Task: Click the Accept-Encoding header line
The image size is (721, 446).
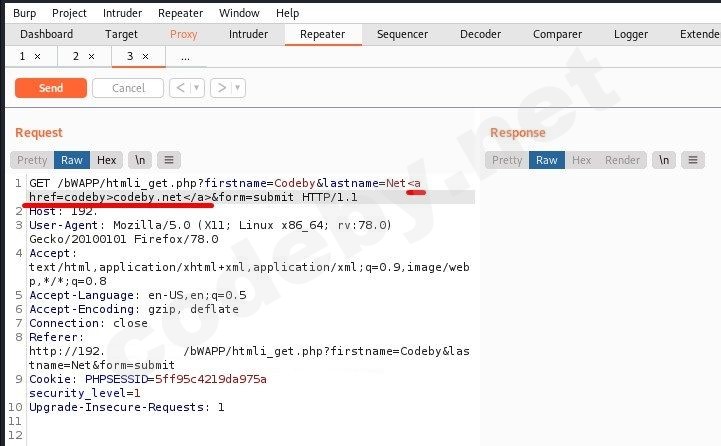Action: (134, 309)
